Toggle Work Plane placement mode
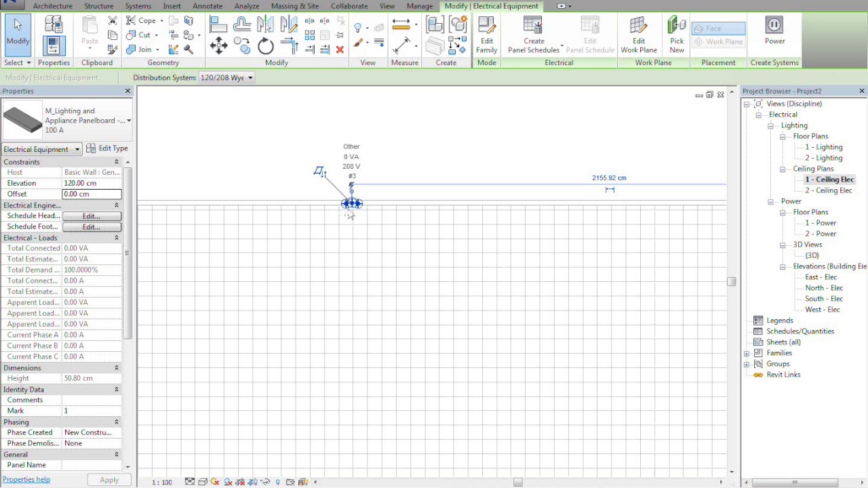Image resolution: width=868 pixels, height=488 pixels. click(718, 41)
